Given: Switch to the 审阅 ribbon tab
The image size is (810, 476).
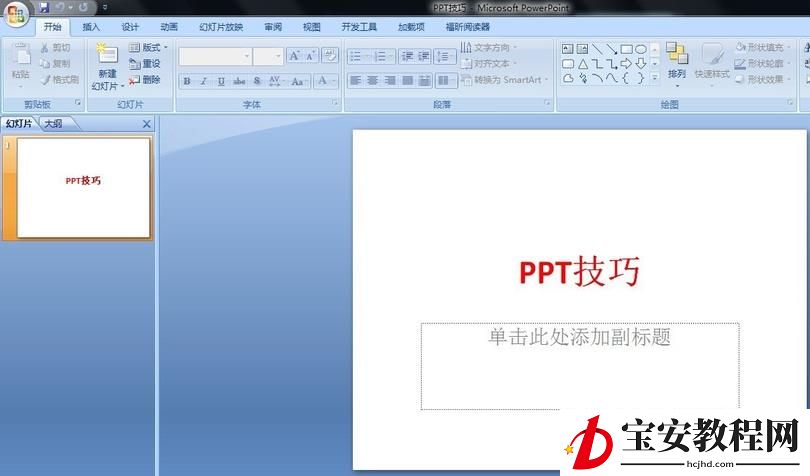Looking at the screenshot, I should (273, 27).
